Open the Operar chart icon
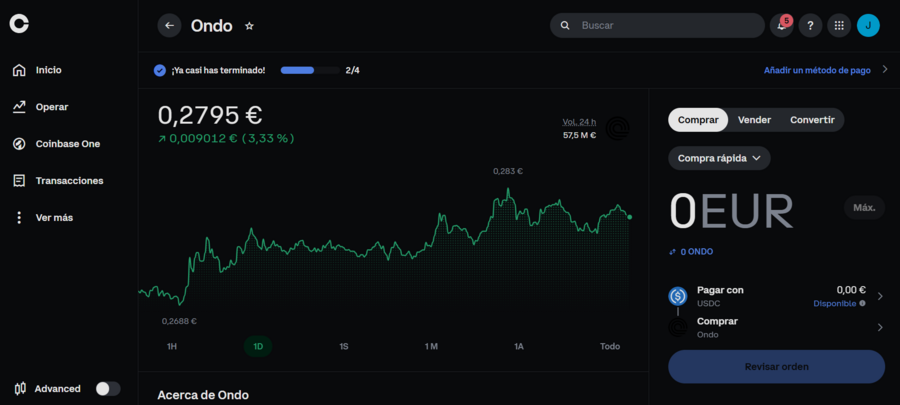Screen dimensions: 900x405 (x=19, y=107)
